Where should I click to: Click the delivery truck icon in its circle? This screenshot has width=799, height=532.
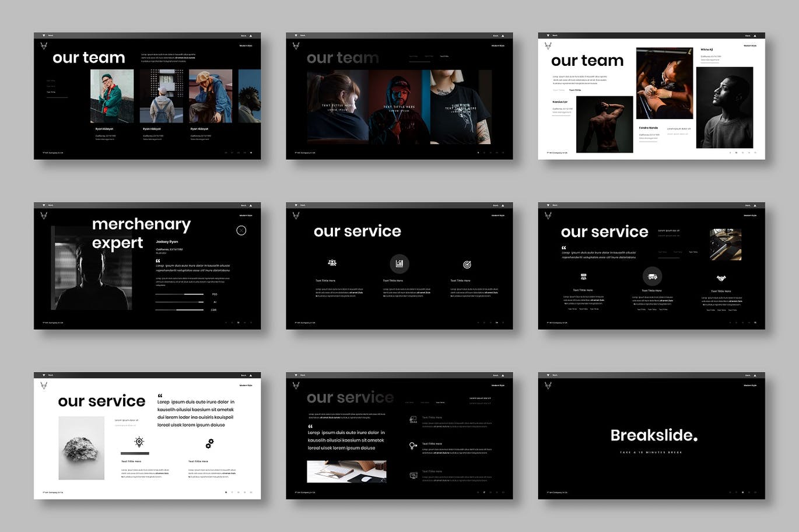(x=652, y=276)
